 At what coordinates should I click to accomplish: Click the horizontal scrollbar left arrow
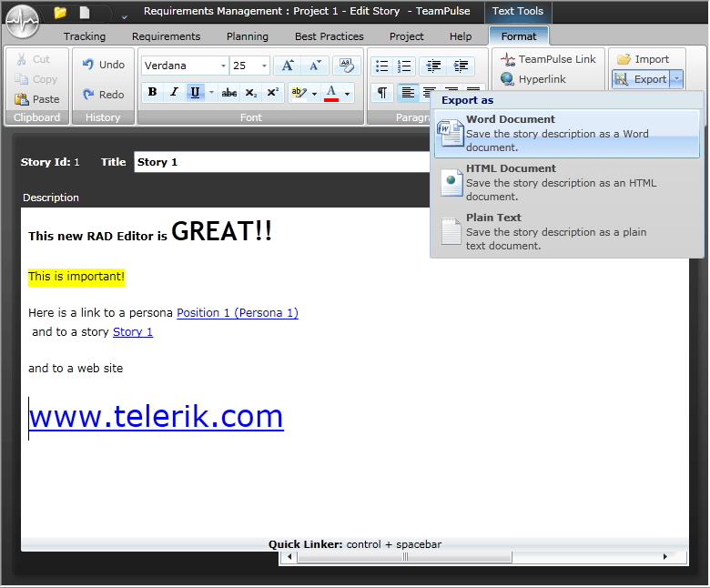point(289,556)
